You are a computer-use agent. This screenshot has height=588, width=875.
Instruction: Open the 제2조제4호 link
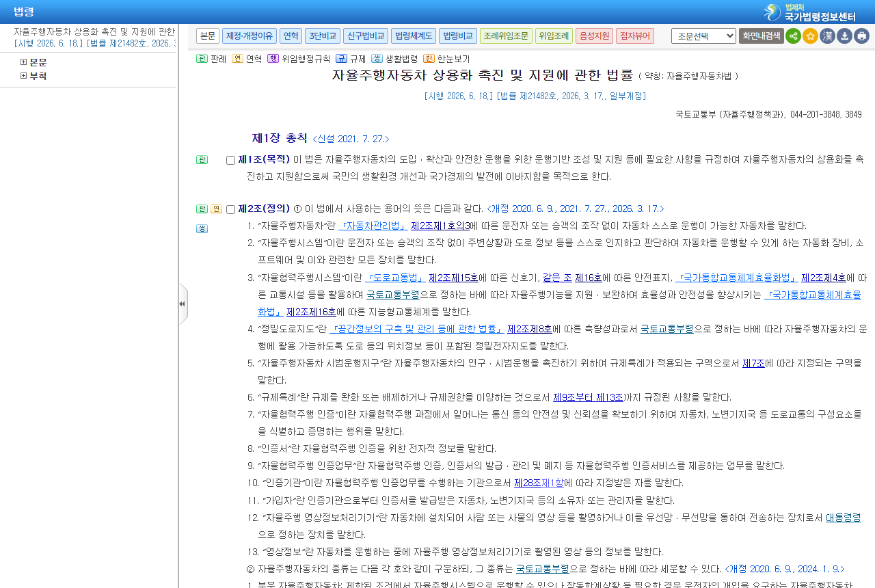824,278
